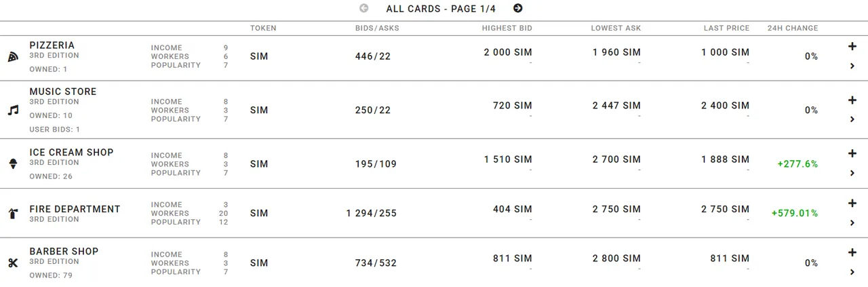
Task: Click the Barber Shop scissors icon
Action: tap(13, 263)
